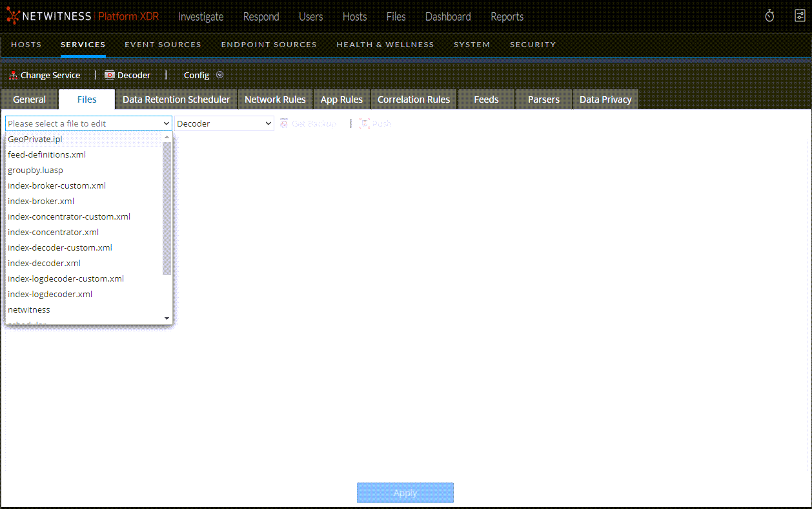Image resolution: width=812 pixels, height=509 pixels.
Task: Click the Push icon
Action: pyautogui.click(x=365, y=123)
